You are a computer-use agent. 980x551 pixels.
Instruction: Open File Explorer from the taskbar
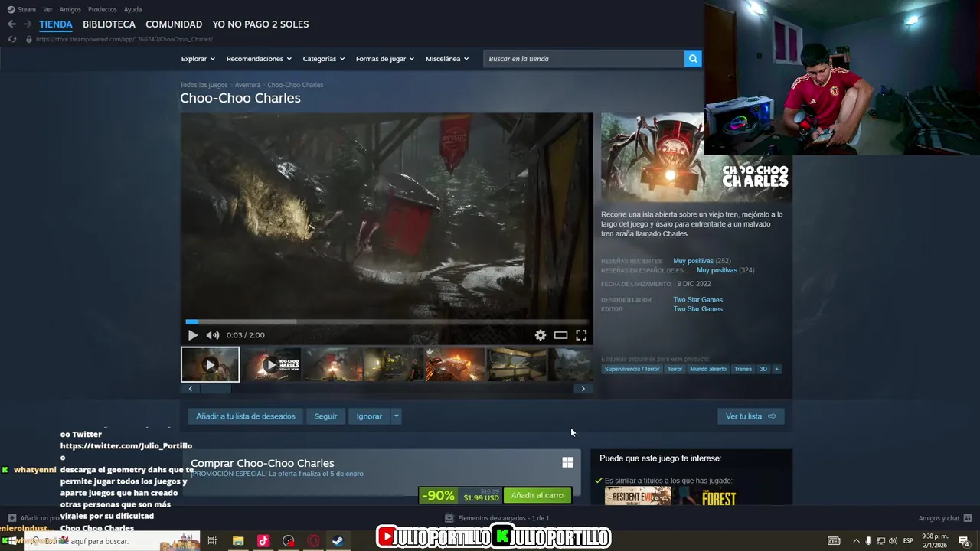point(238,541)
